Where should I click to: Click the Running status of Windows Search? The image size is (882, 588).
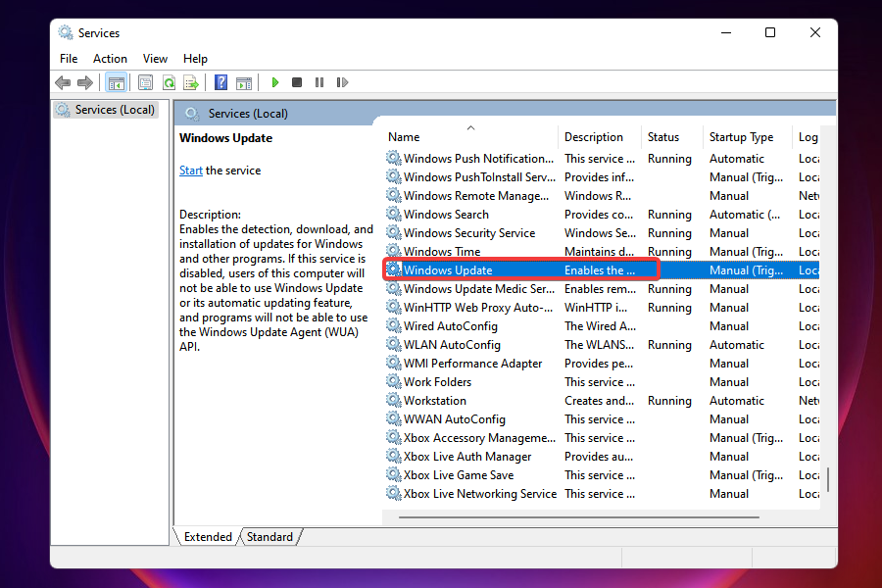(669, 215)
